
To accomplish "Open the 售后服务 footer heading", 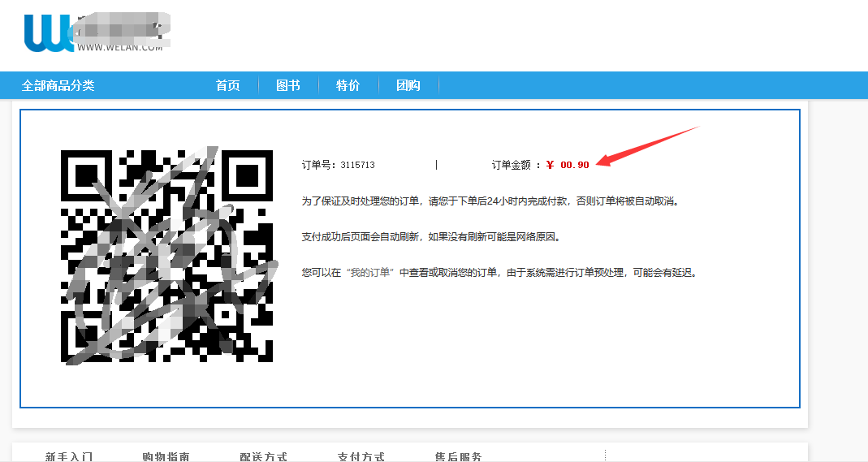I will tap(458, 456).
